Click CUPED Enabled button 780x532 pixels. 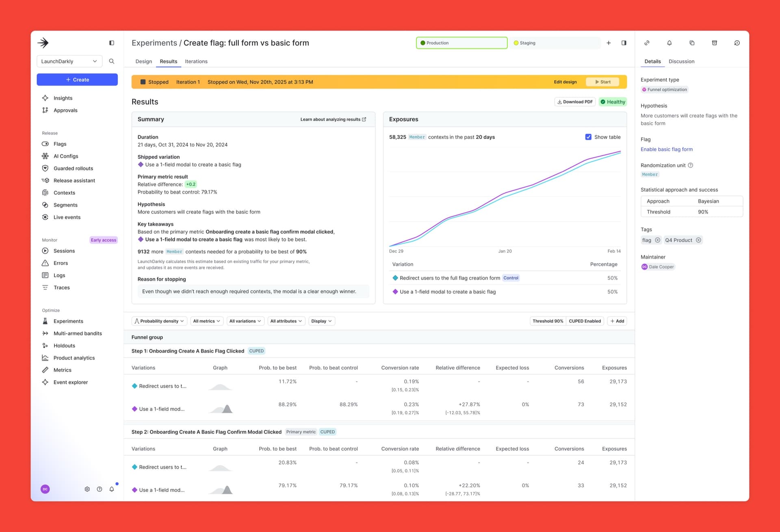pyautogui.click(x=585, y=321)
